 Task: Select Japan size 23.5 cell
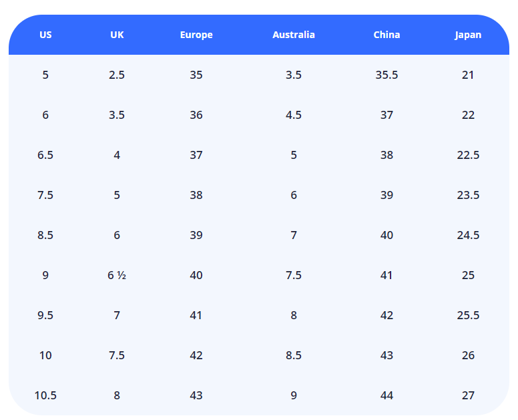468,195
